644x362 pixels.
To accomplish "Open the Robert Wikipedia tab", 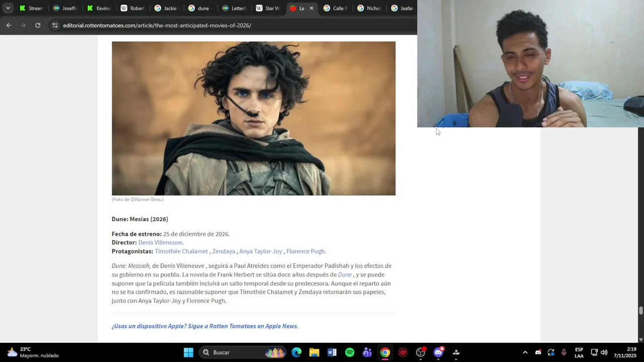I will click(132, 8).
